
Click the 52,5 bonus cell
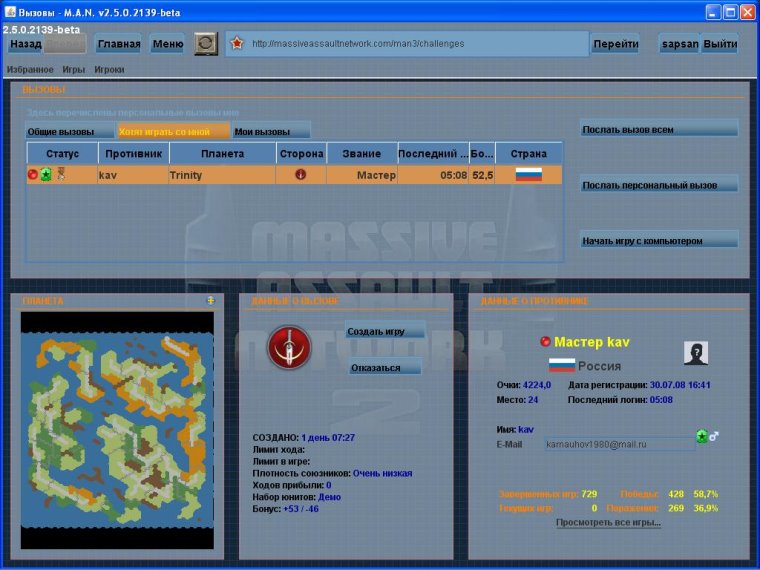483,175
